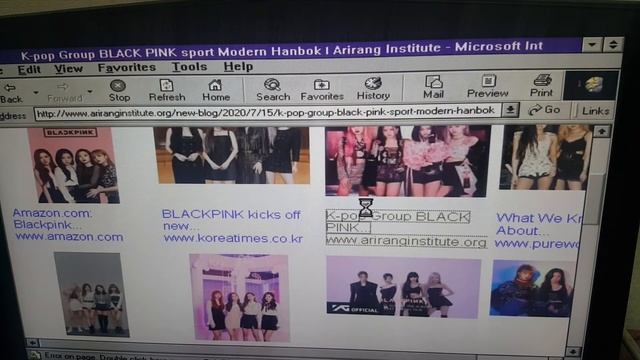Follow the www.koreatimes.co.kr link
This screenshot has height=360, width=640.
pos(233,238)
